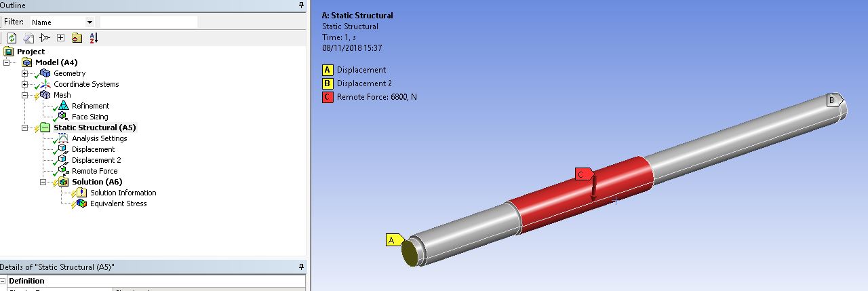Select the Project node in the tree
Viewport: 868px width, 291px height.
point(31,52)
